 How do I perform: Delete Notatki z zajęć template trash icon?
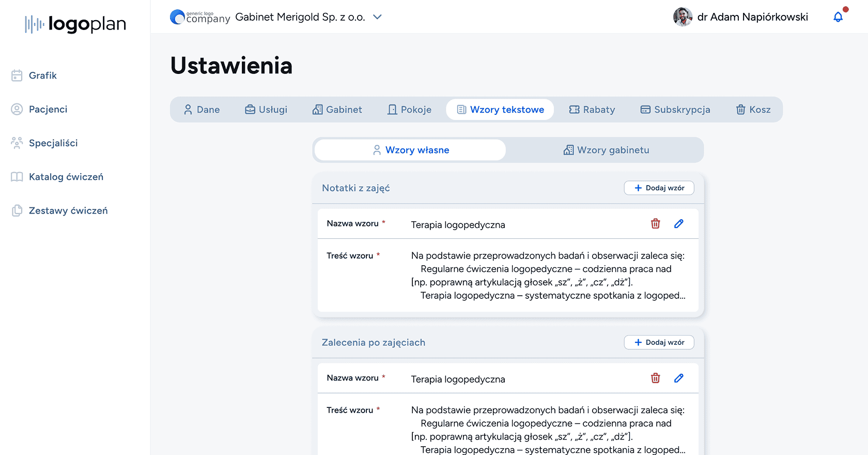click(656, 224)
